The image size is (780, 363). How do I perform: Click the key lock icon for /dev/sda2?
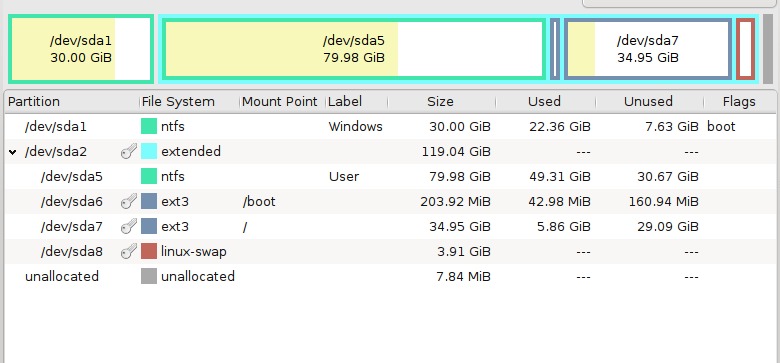click(129, 151)
